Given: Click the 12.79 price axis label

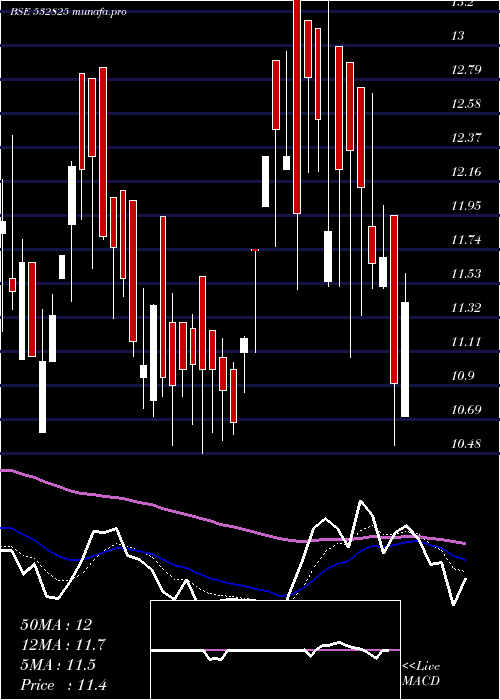Looking at the screenshot, I should 466,69.
